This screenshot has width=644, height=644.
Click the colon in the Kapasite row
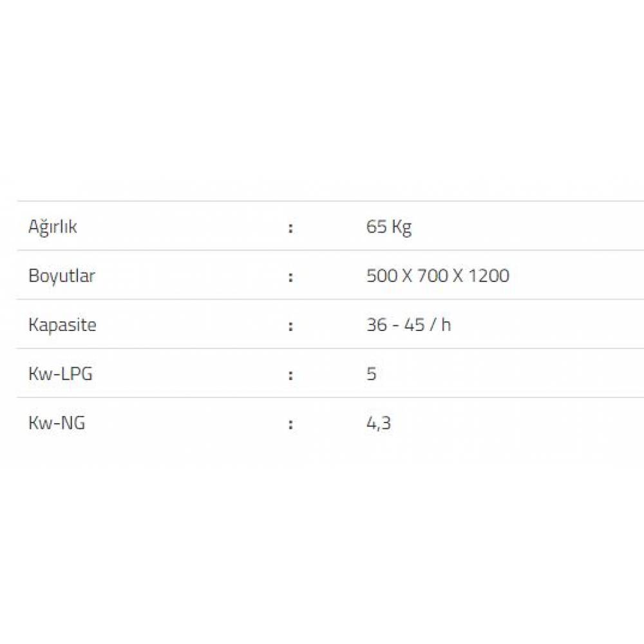[x=290, y=325]
